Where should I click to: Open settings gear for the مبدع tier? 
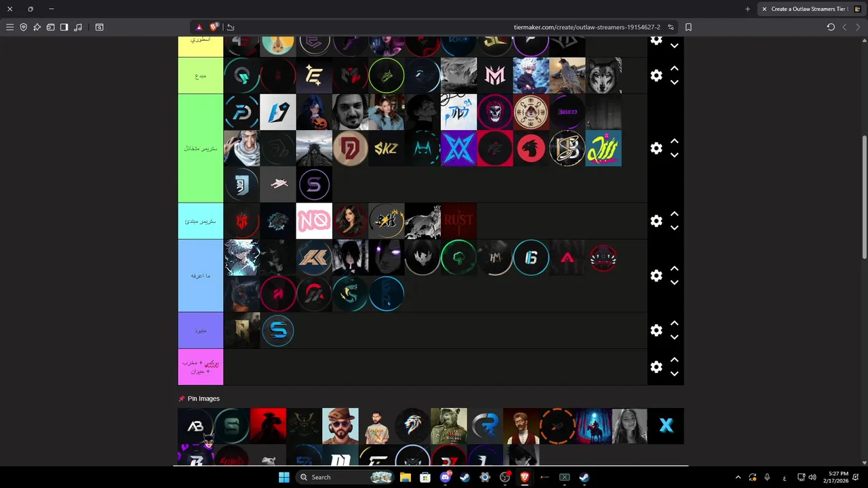click(x=656, y=75)
